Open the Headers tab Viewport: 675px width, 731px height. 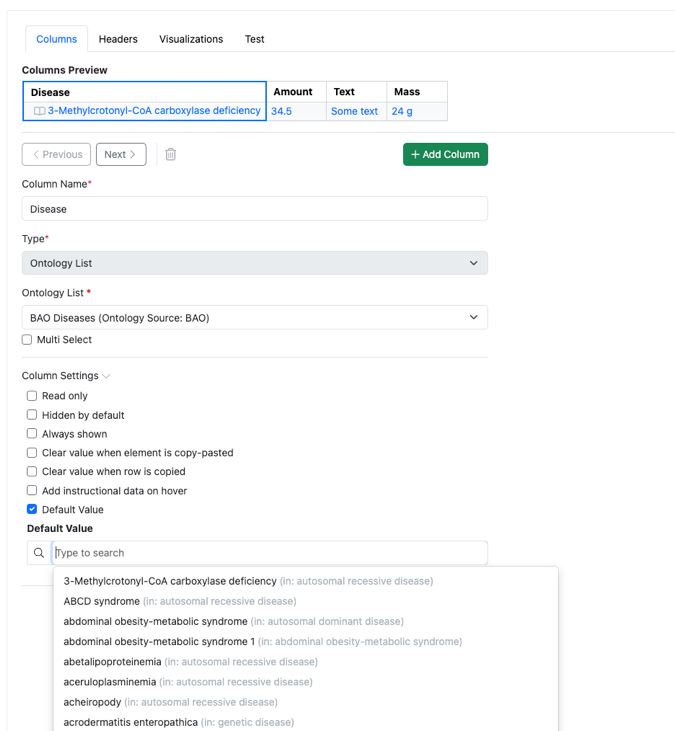(x=118, y=39)
